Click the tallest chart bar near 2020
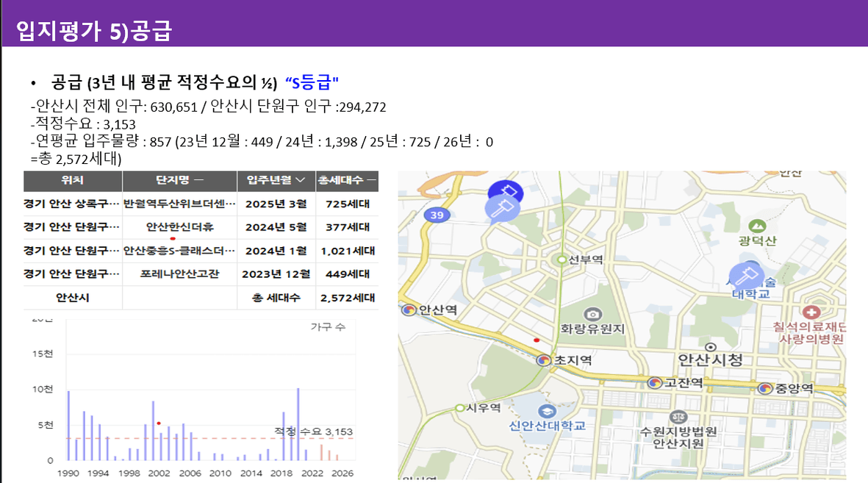Image resolution: width=868 pixels, height=483 pixels. click(298, 424)
